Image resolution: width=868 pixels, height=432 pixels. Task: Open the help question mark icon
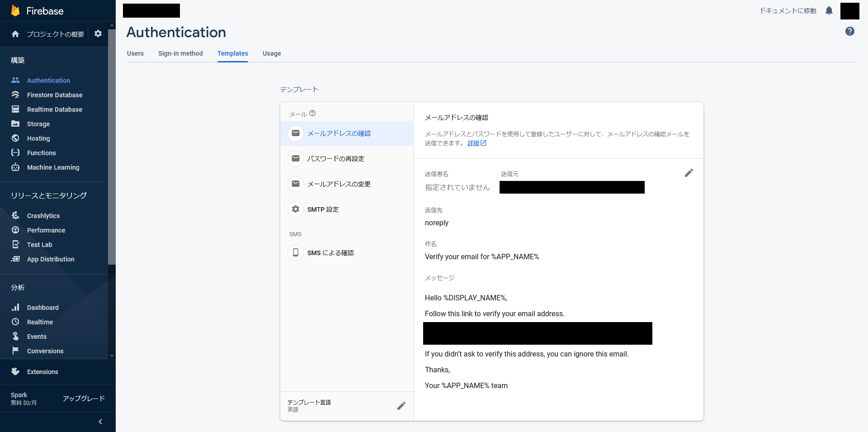pos(849,31)
